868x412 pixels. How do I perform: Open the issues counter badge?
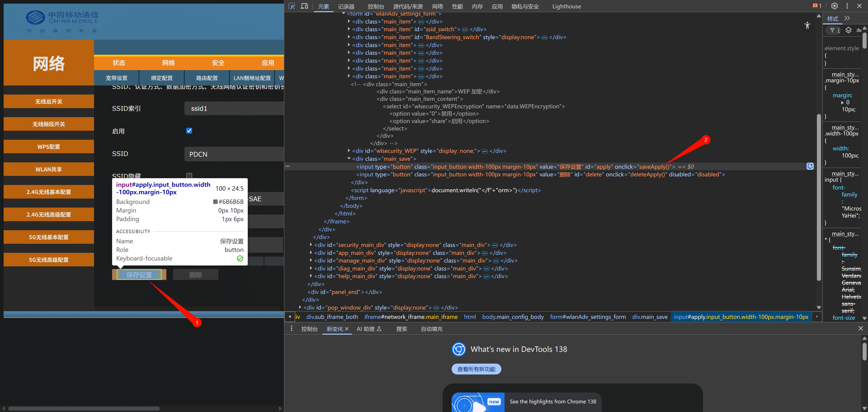[x=817, y=6]
